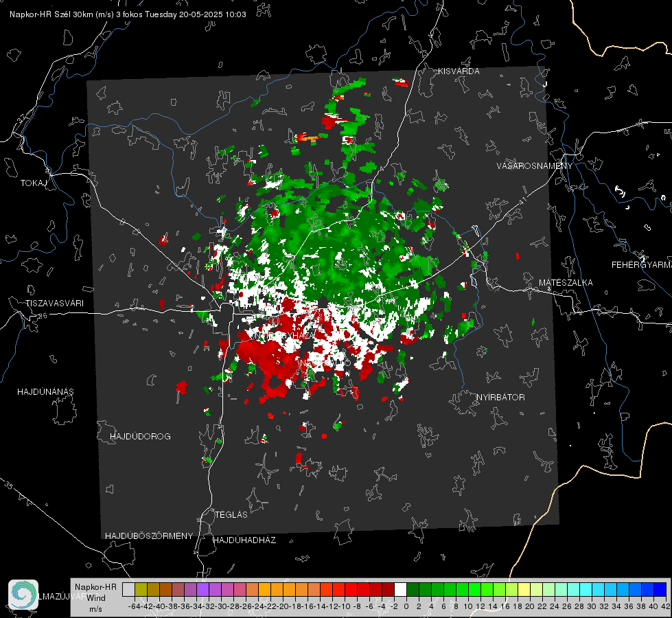Click the road number 36 near Tiszavasvári

tap(43, 316)
